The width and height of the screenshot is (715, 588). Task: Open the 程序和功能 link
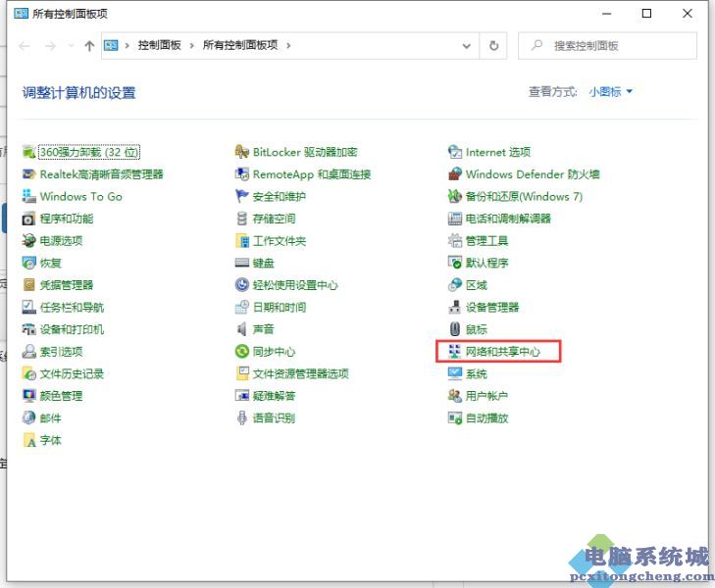[66, 219]
